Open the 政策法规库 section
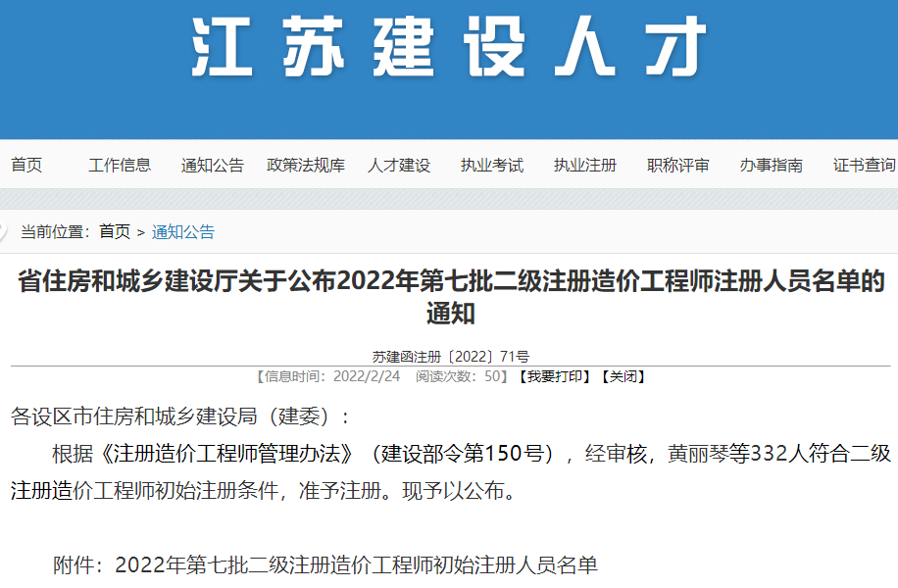 (x=307, y=165)
